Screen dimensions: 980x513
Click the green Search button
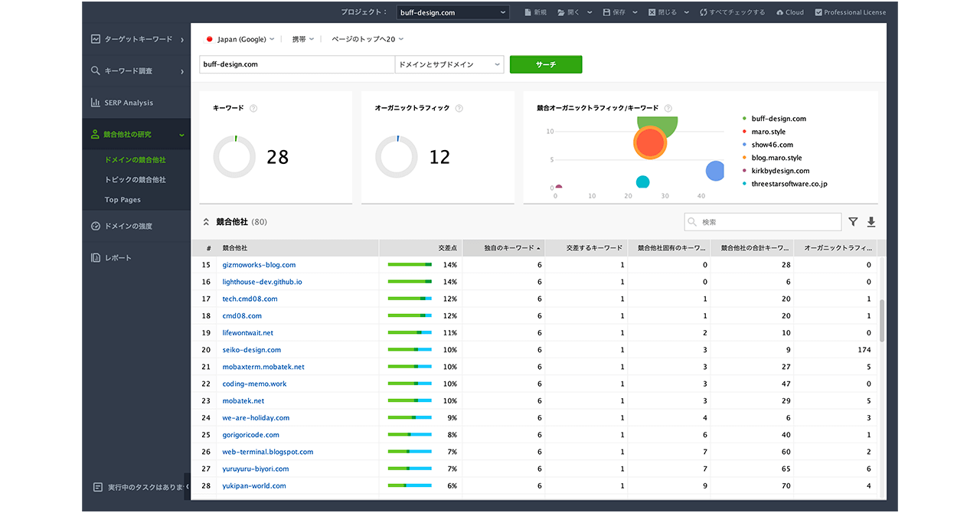[x=546, y=64]
